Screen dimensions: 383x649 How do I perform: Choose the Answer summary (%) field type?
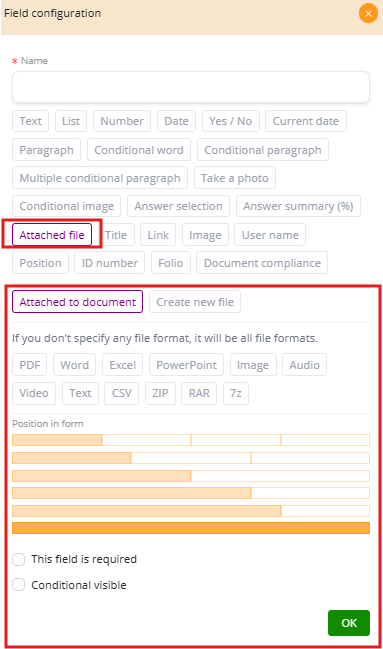point(298,206)
